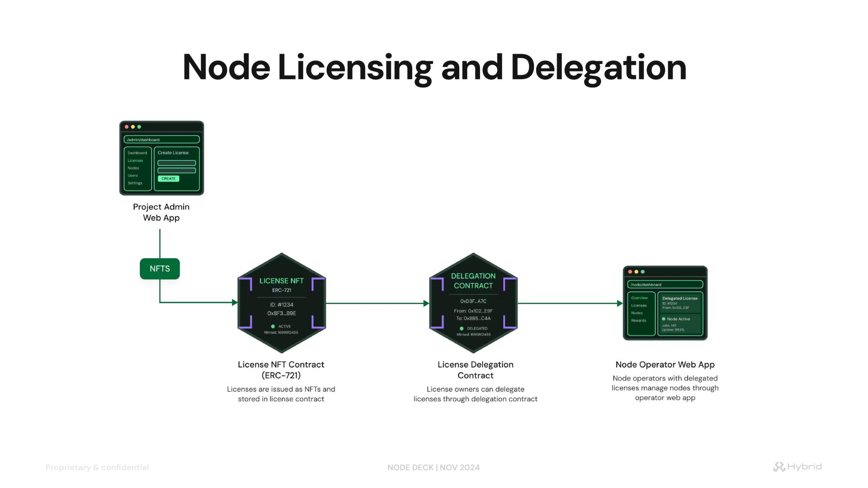The image size is (868, 488).
Task: Click the CREATE button in the admin app
Action: click(x=169, y=179)
